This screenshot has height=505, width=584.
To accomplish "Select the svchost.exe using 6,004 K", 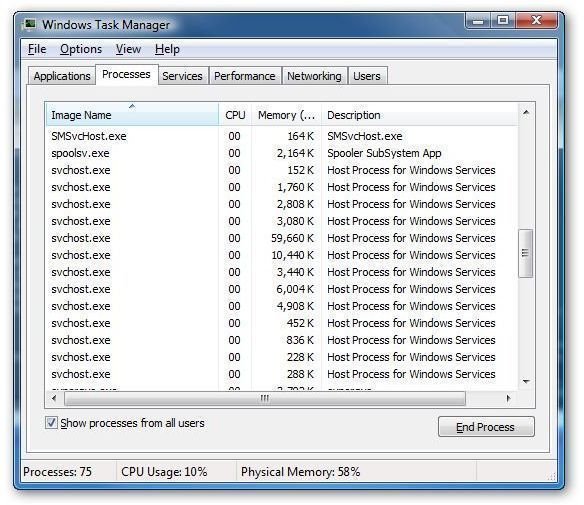I will tap(282, 289).
